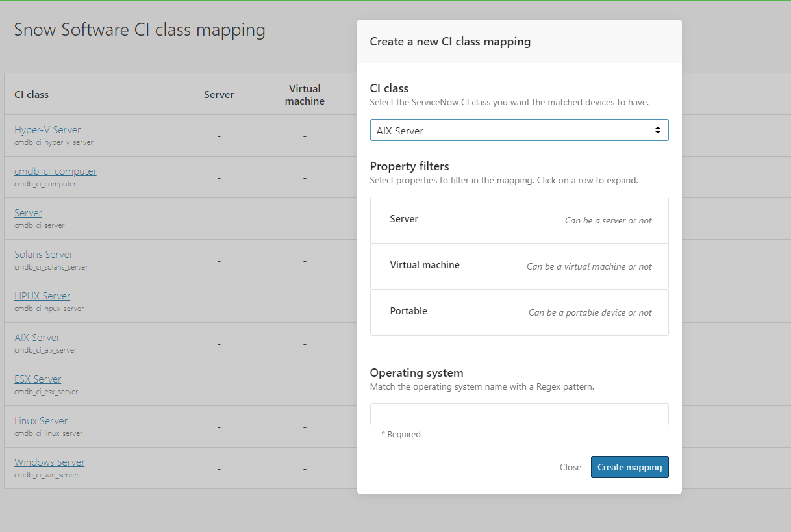Open the cmdb_ci_computer mapping
791x532 pixels.
[55, 171]
